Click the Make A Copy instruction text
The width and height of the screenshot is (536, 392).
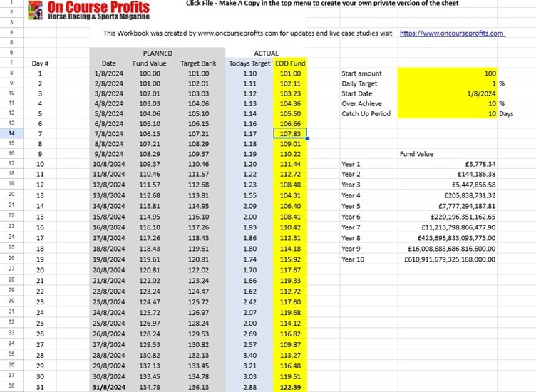322,3
